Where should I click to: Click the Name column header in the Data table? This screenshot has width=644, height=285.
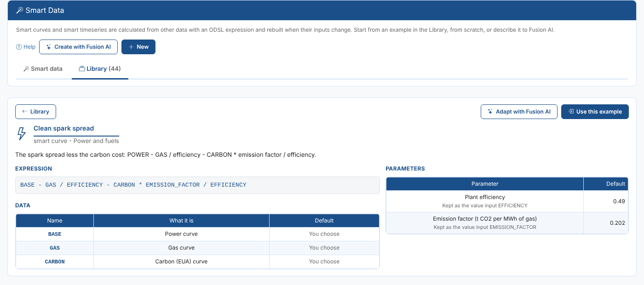[x=55, y=221]
